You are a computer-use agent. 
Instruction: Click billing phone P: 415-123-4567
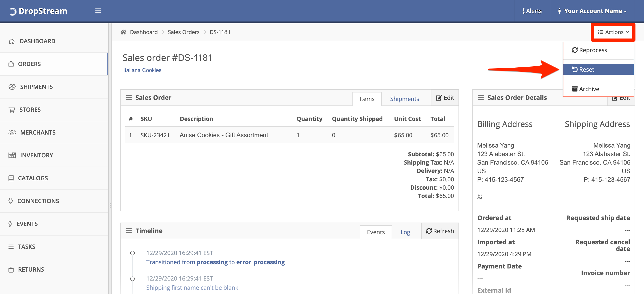pyautogui.click(x=500, y=179)
